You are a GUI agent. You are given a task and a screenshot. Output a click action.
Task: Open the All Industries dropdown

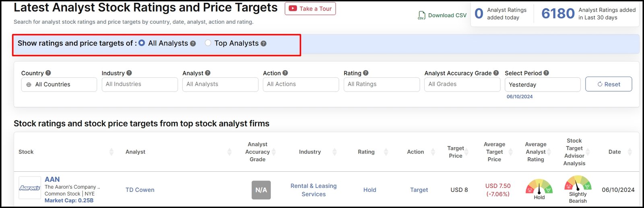pos(140,85)
